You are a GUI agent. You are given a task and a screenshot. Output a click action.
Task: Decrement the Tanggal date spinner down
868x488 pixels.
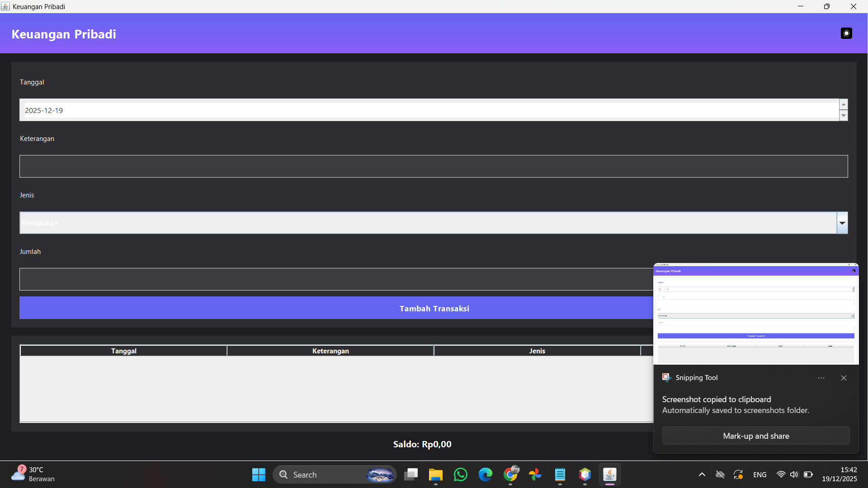tap(843, 116)
